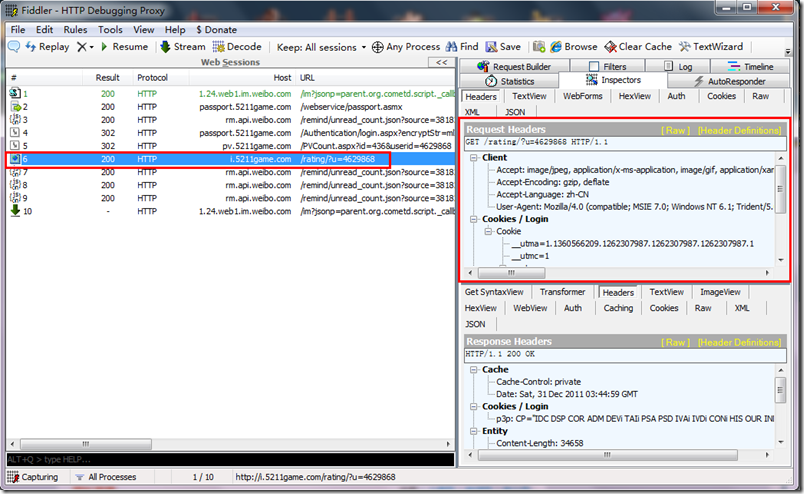Switch to the AutoResponder tab
The height and width of the screenshot is (494, 804).
[x=729, y=82]
